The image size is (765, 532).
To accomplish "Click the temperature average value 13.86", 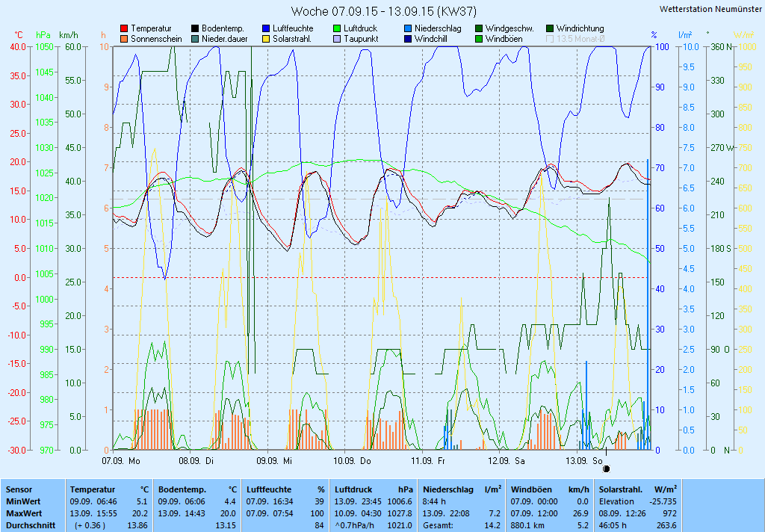I will [x=137, y=526].
